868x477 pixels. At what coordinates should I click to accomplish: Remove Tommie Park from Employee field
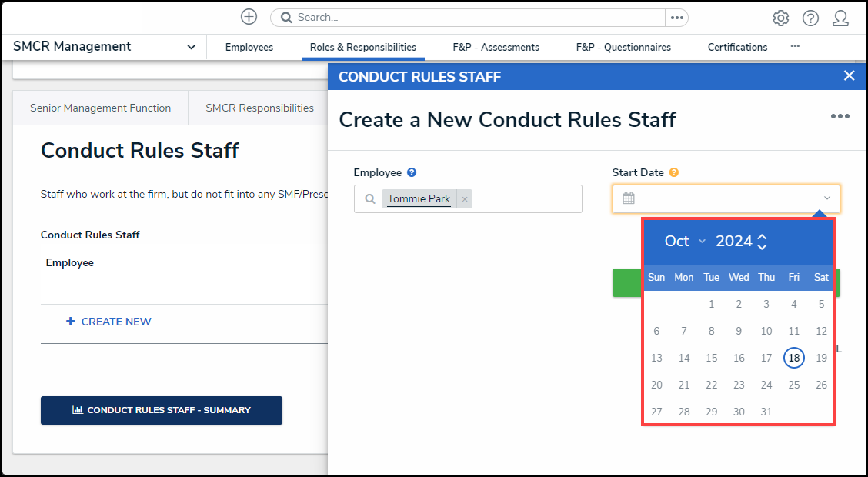(465, 199)
